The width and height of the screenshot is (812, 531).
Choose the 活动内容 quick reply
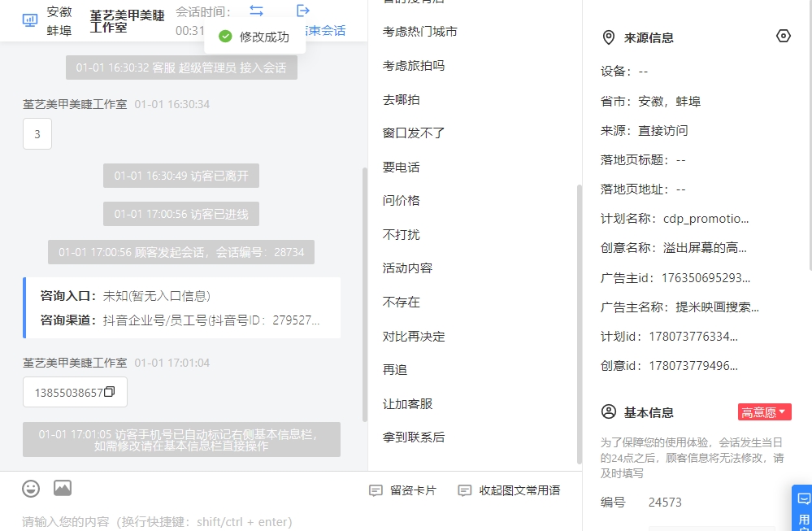[407, 268]
